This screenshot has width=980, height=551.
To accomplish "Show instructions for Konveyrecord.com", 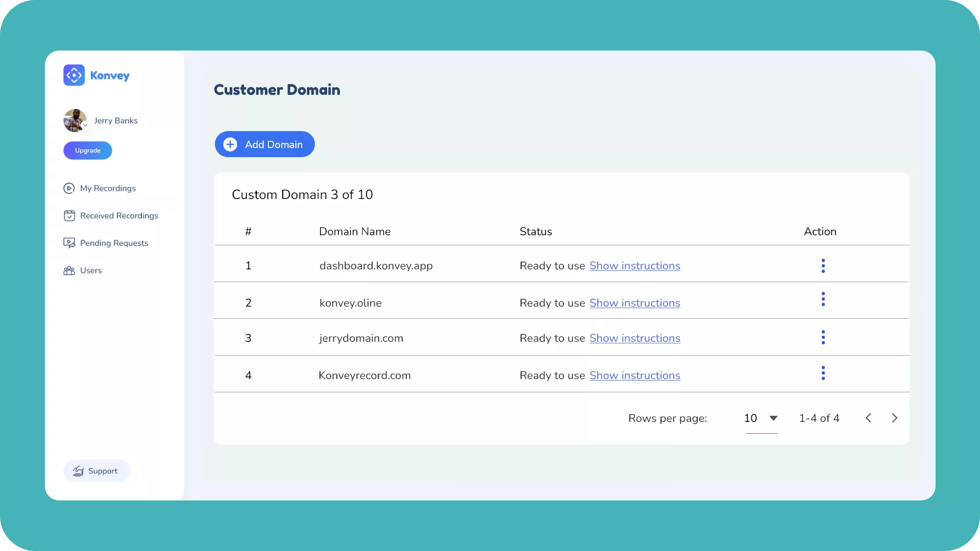I will tap(634, 375).
